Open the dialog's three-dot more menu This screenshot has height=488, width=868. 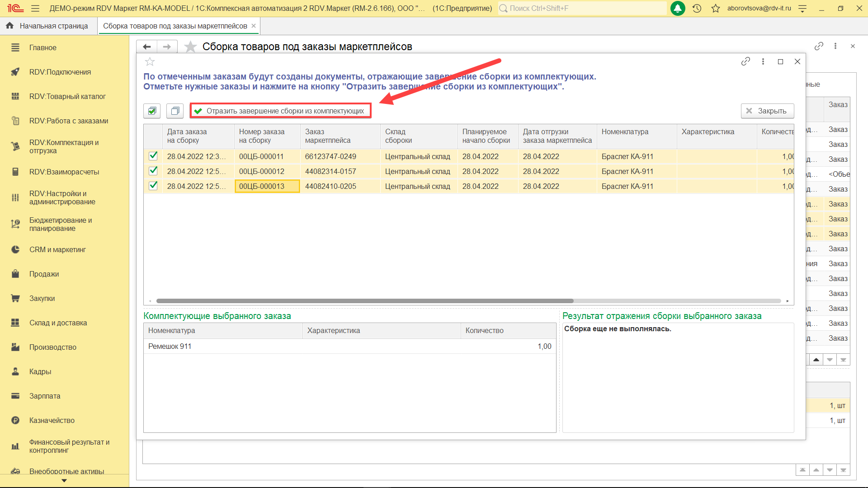point(763,61)
